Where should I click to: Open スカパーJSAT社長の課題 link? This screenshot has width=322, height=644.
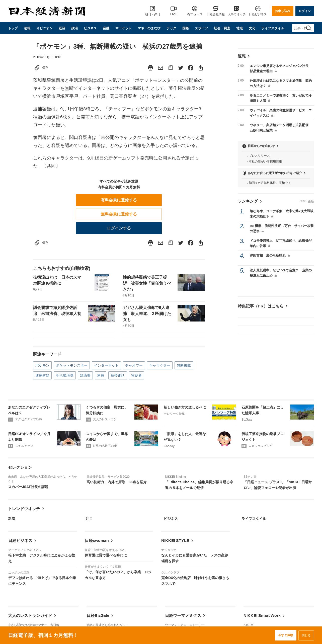pyautogui.click(x=28, y=487)
